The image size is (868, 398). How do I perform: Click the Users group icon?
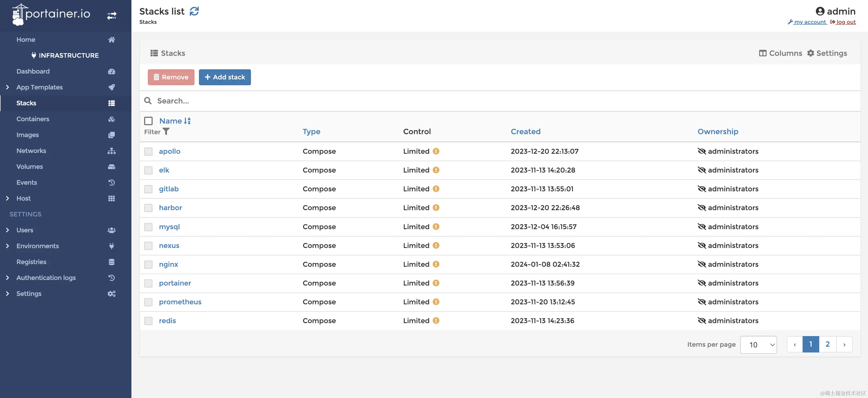point(112,230)
